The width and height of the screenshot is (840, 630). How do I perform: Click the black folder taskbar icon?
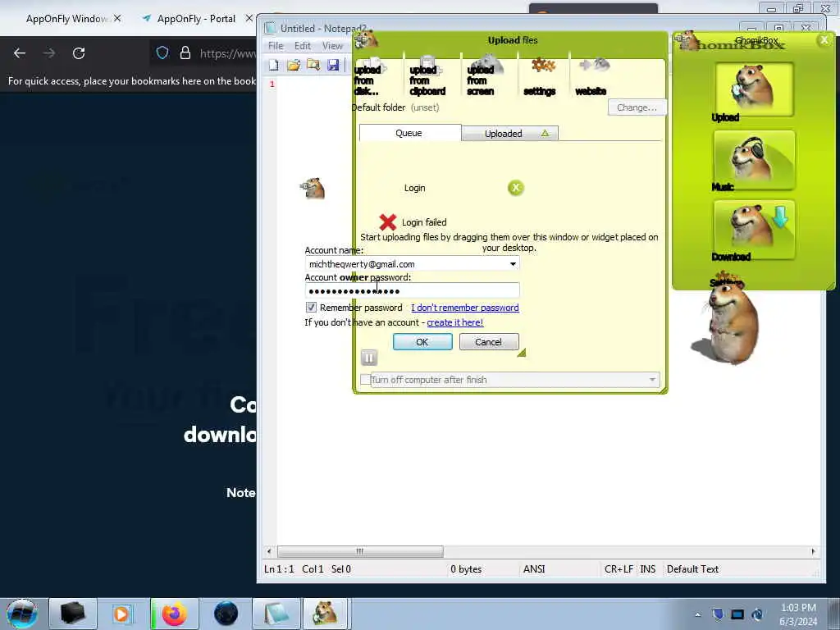pos(73,614)
